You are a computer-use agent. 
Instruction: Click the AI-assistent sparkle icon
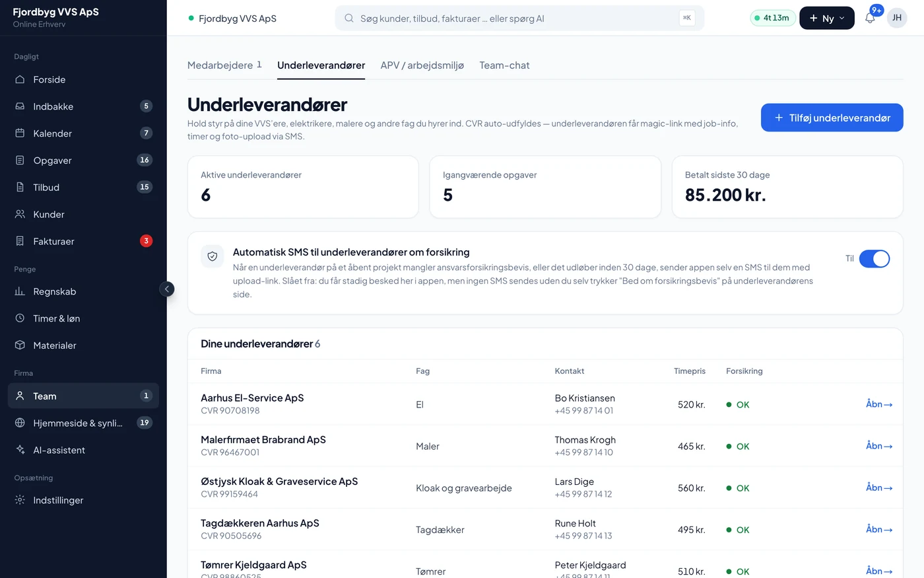point(20,450)
